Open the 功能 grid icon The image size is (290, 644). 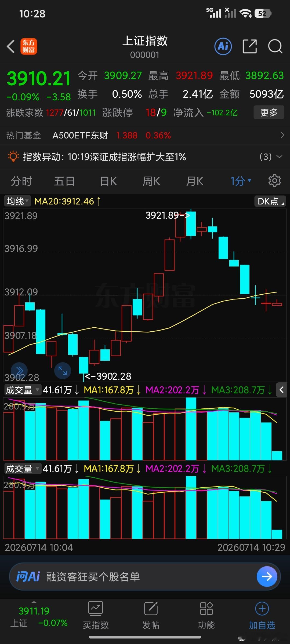coord(206,609)
